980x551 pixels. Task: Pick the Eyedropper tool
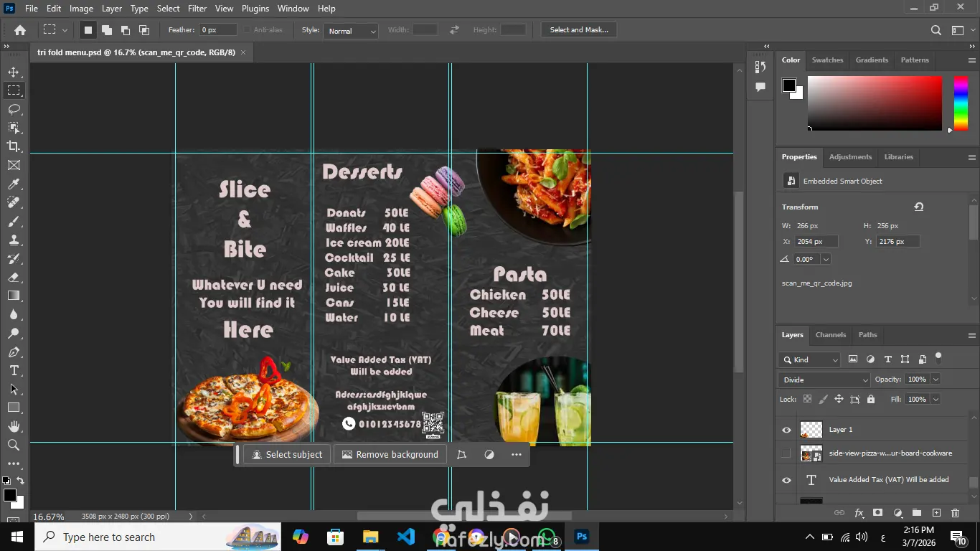point(14,184)
